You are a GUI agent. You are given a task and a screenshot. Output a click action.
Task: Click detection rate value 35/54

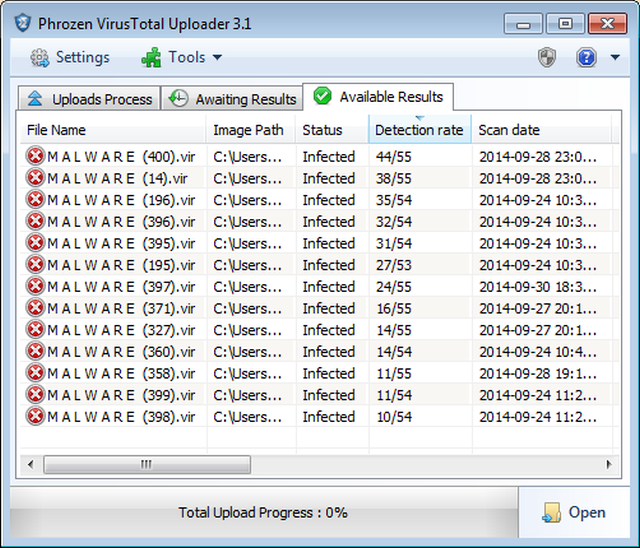[393, 200]
